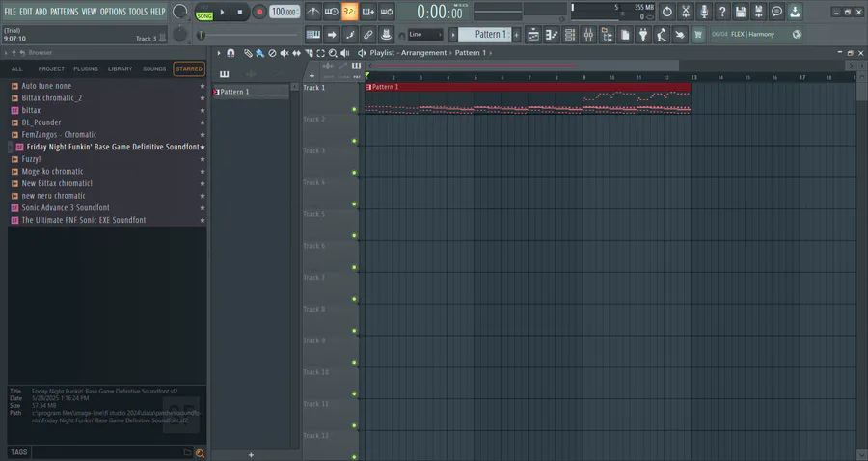
Task: Toggle the typing keyboard to piano button
Action: [x=312, y=35]
